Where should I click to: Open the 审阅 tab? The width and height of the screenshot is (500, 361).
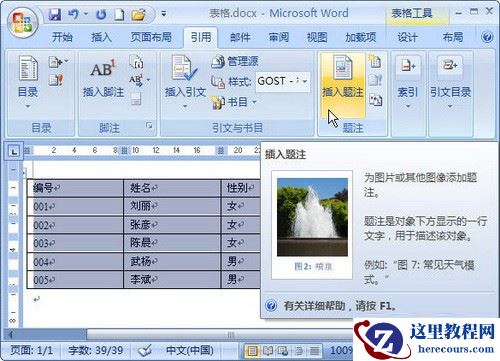coord(279,37)
